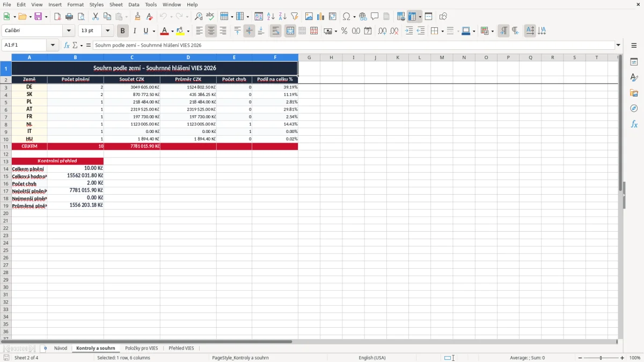The image size is (644, 362).
Task: Click the Name Box showing A1:F1
Action: [26, 45]
